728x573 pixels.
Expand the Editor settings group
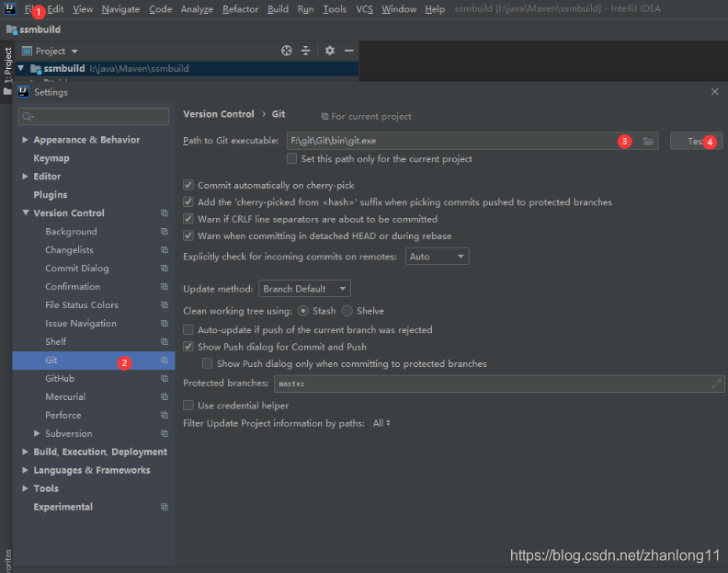tap(25, 176)
